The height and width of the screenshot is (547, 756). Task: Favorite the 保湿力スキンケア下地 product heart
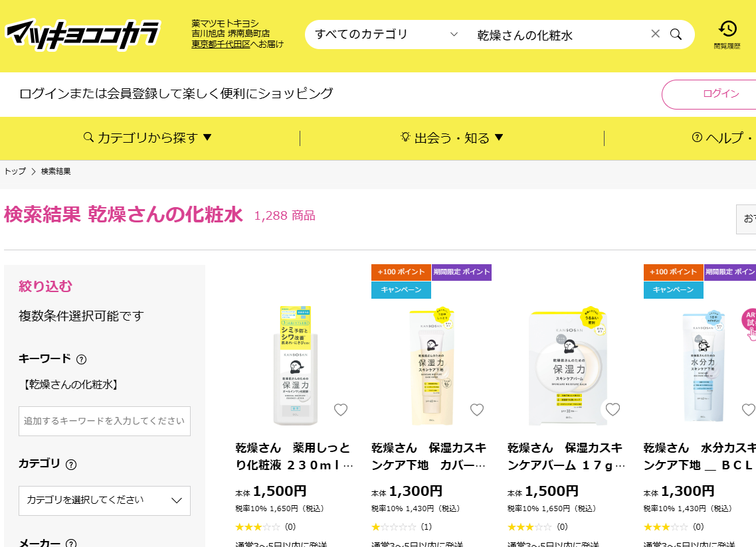(477, 410)
